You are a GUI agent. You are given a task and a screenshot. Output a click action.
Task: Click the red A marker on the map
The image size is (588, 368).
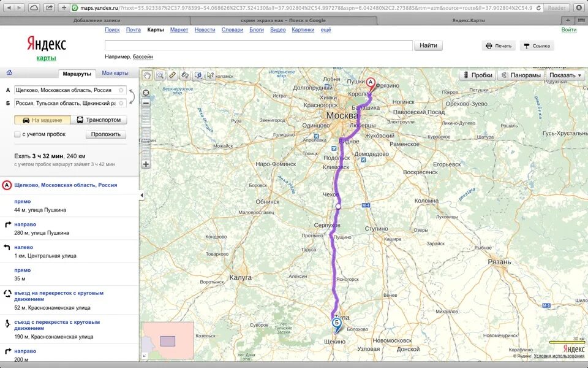371,83
